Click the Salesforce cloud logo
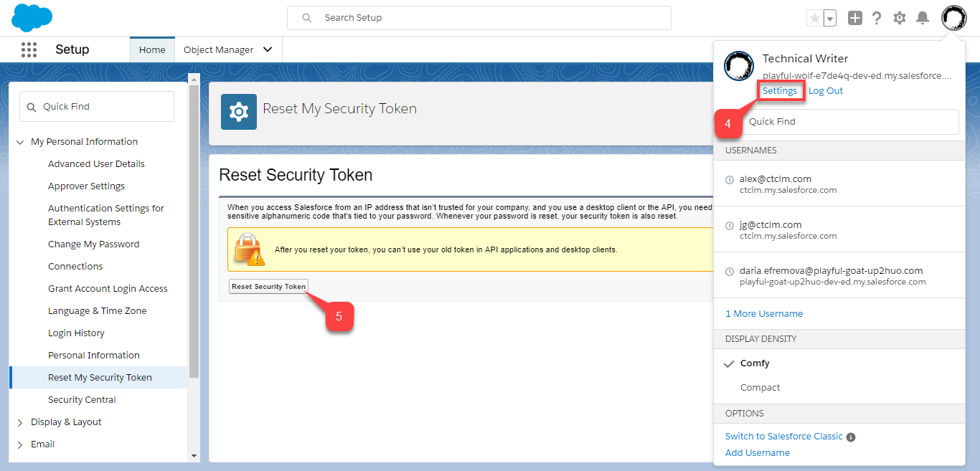This screenshot has width=980, height=471. pos(32,17)
